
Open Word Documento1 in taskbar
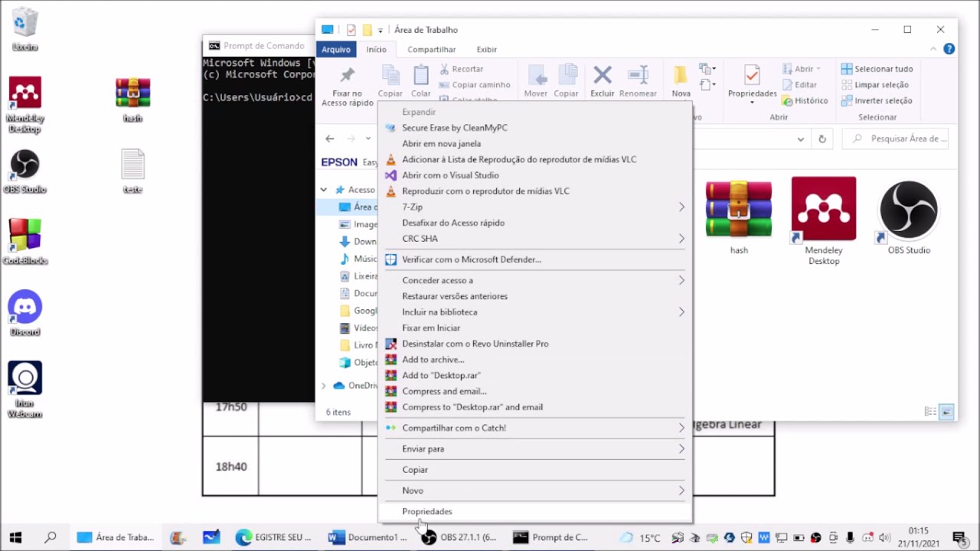367,537
